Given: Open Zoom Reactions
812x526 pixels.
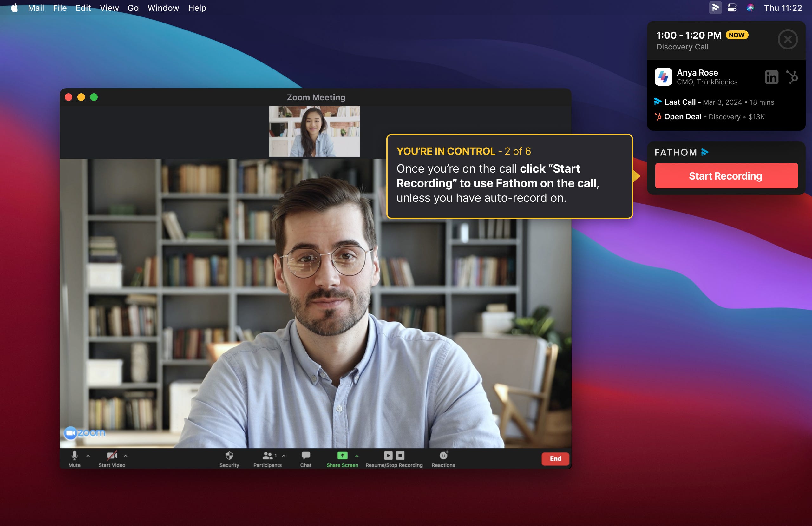Looking at the screenshot, I should [443, 459].
